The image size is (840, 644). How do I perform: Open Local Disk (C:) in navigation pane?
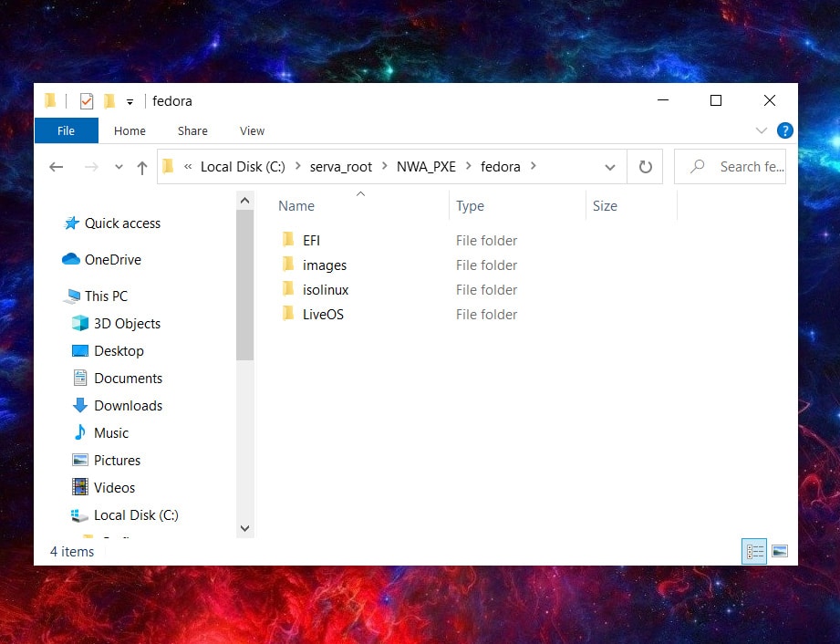point(136,515)
